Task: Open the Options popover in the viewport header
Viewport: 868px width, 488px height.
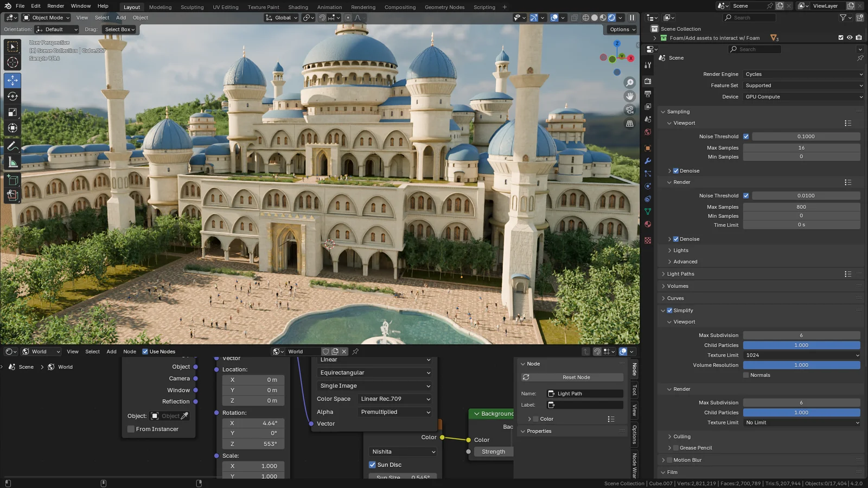Action: point(620,29)
